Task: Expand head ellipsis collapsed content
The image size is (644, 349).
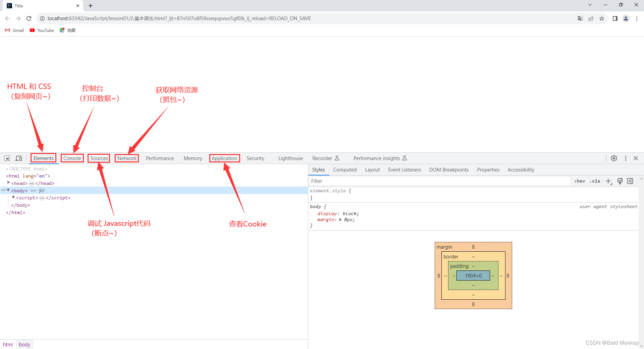Action: (31, 184)
